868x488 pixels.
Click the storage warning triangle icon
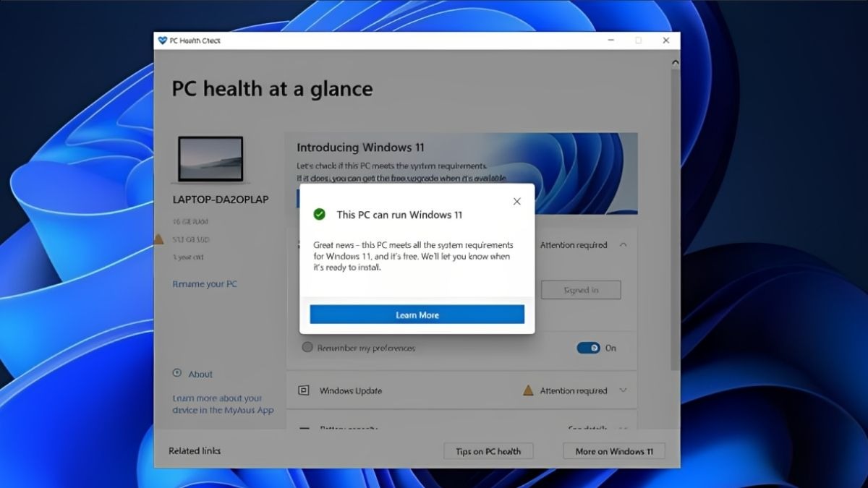pyautogui.click(x=159, y=239)
